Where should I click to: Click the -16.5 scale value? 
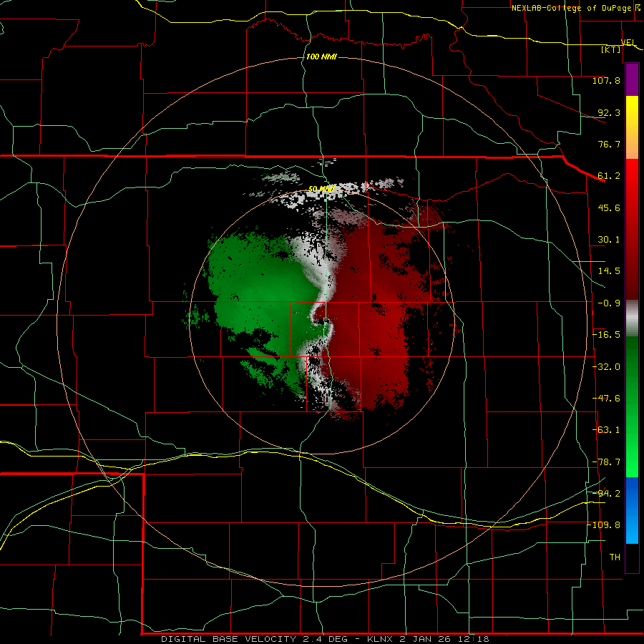(607, 335)
